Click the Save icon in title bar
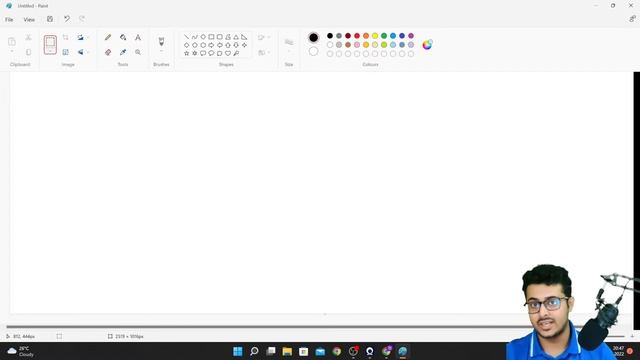The height and width of the screenshot is (360, 640). (x=50, y=19)
